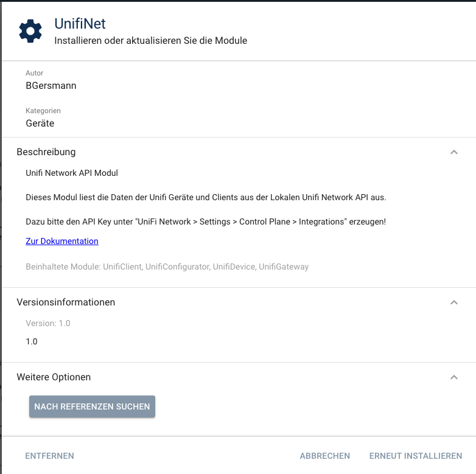The height and width of the screenshot is (474, 476).
Task: Click the Geräte category value
Action: coord(40,124)
